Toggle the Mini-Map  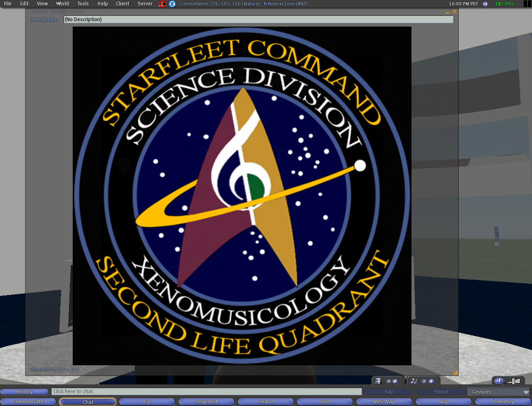tap(384, 402)
